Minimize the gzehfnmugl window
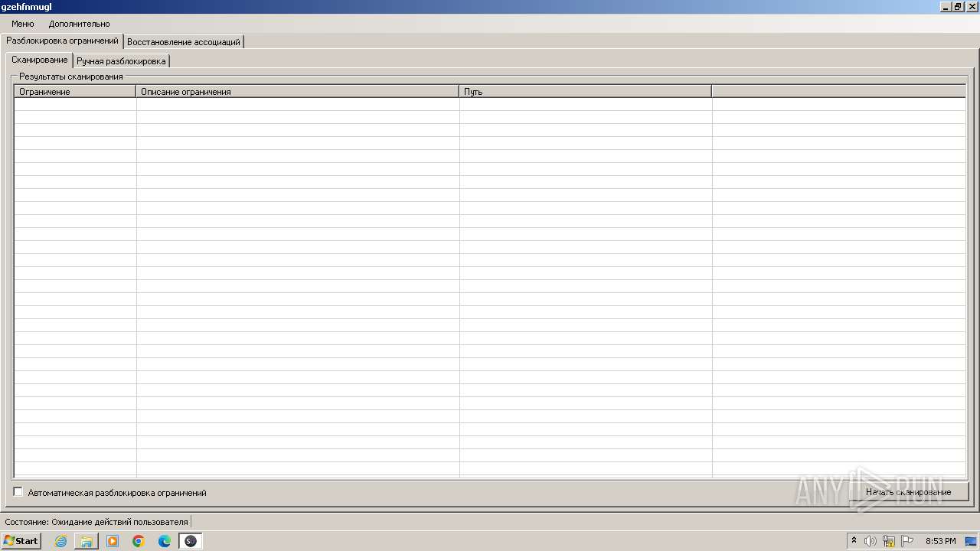980x551 pixels. [945, 7]
